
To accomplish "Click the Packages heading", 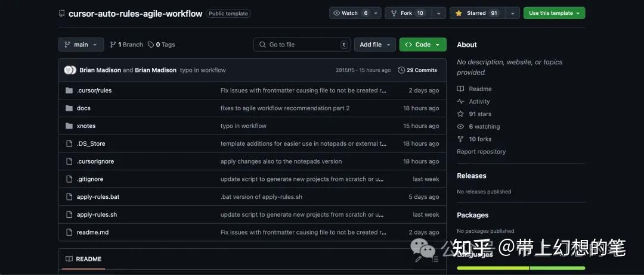I will pos(473,215).
